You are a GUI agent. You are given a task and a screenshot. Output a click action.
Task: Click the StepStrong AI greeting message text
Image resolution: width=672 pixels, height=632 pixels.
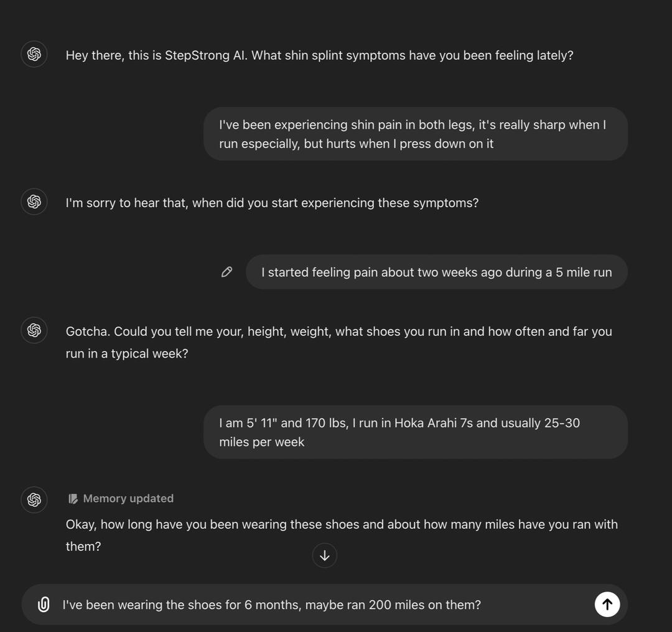click(x=319, y=55)
